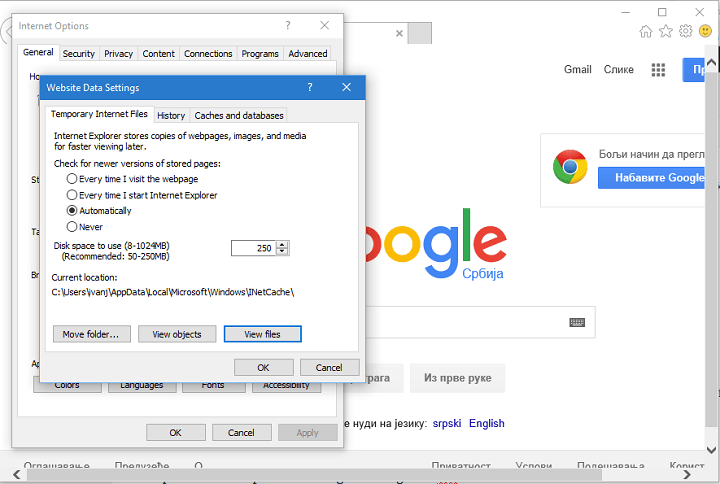This screenshot has width=720, height=484.
Task: Open a new blank browser tab
Action: [x=420, y=33]
